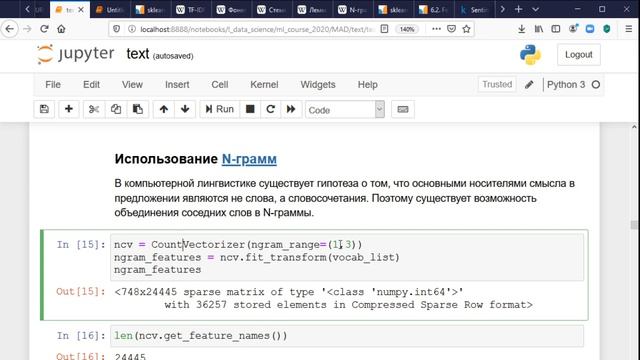Click the localhost URL address bar
The image size is (640, 360).
pos(256,29)
